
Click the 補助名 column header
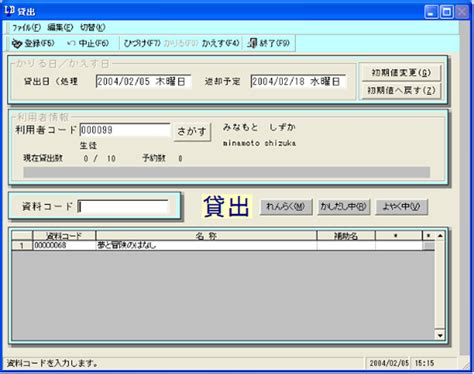click(346, 236)
